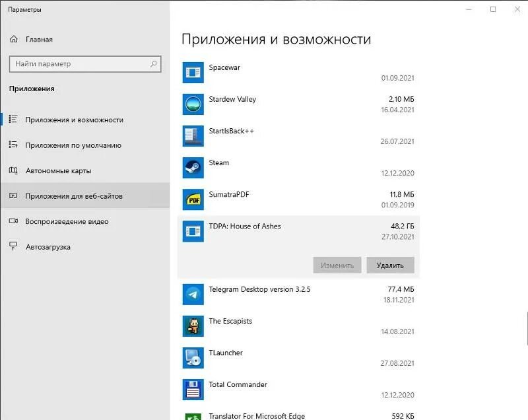Click the Translator For Microsoft Edge icon
Image resolution: width=528 pixels, height=420 pixels.
[193, 416]
